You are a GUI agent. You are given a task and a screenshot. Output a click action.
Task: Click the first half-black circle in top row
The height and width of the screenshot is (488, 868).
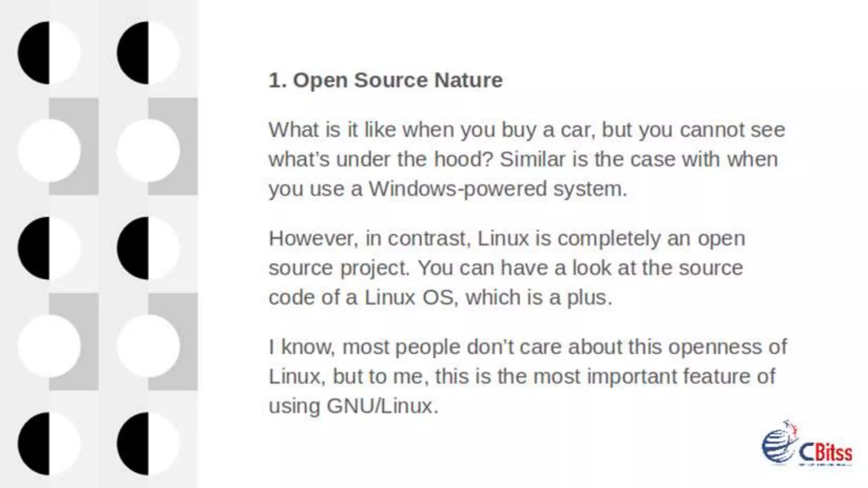[x=49, y=53]
